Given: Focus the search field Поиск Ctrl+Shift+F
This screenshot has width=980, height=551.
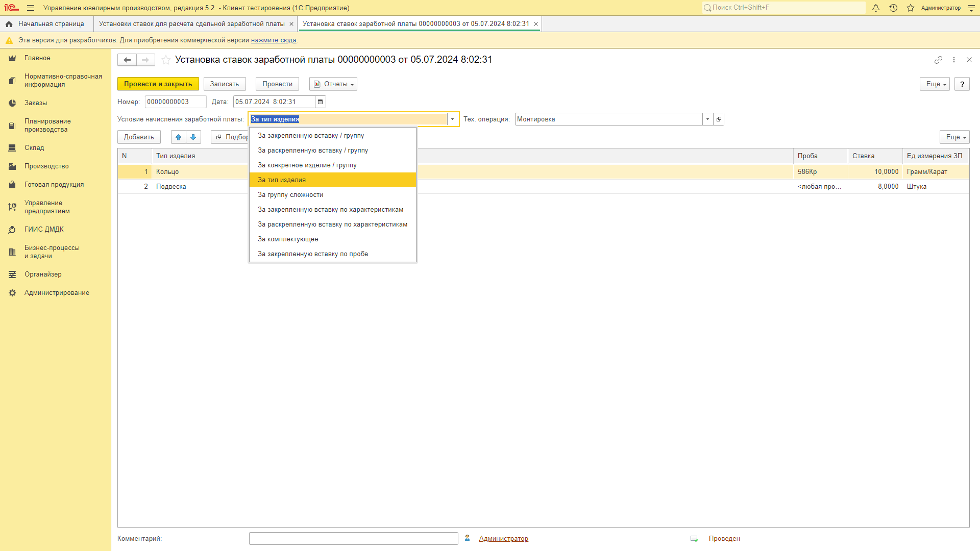Looking at the screenshot, I should coord(783,8).
